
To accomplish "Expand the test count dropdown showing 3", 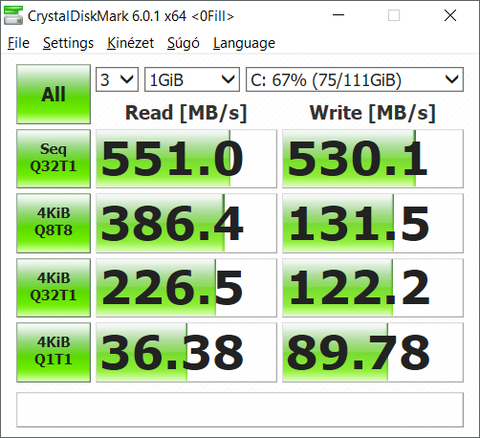I will (117, 80).
